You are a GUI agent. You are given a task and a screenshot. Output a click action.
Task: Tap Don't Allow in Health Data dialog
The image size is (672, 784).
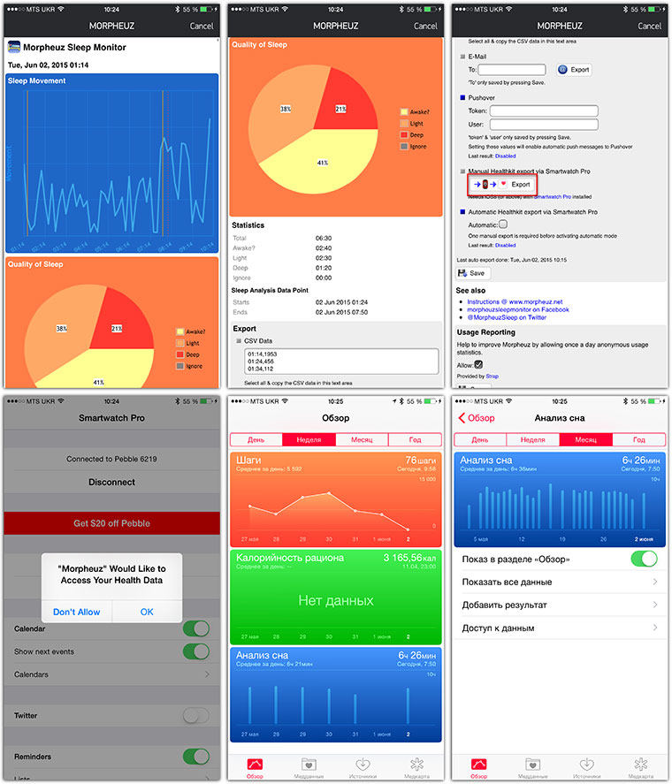(x=77, y=612)
